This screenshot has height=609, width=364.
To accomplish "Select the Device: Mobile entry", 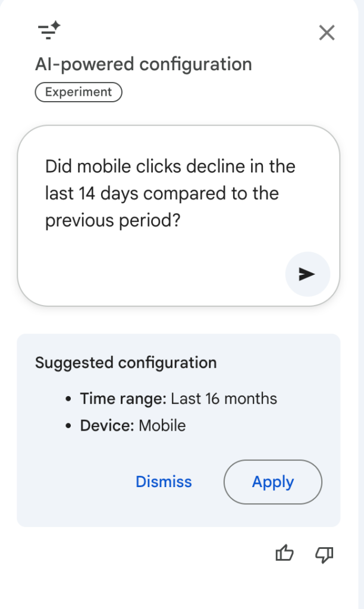I will coord(132,425).
